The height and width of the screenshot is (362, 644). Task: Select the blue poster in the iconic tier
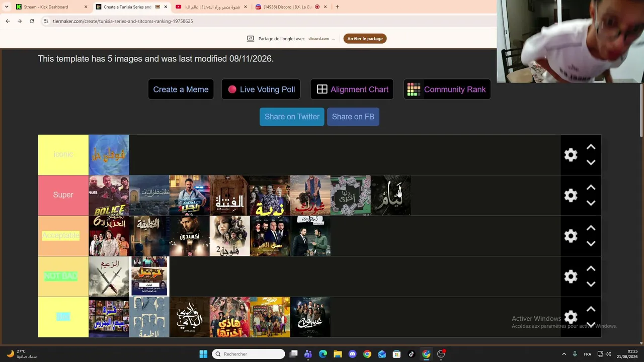click(x=109, y=155)
